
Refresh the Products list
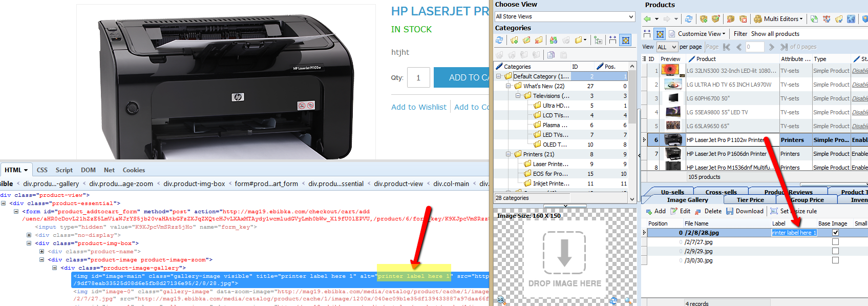(689, 19)
